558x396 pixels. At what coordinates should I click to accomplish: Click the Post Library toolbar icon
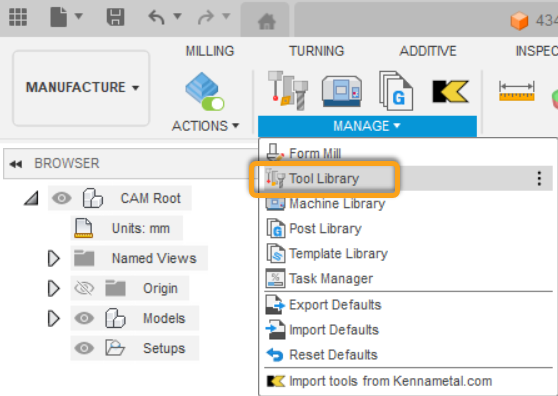coord(396,91)
